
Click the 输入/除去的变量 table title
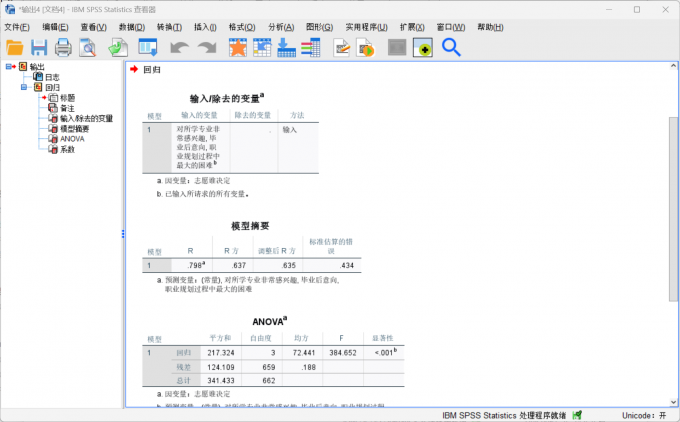[x=227, y=98]
